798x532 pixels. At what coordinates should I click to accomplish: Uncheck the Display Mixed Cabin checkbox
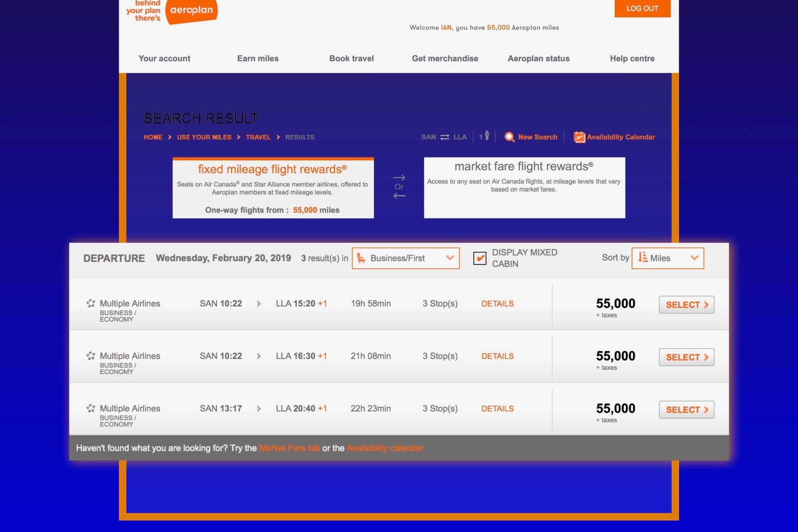coord(480,258)
